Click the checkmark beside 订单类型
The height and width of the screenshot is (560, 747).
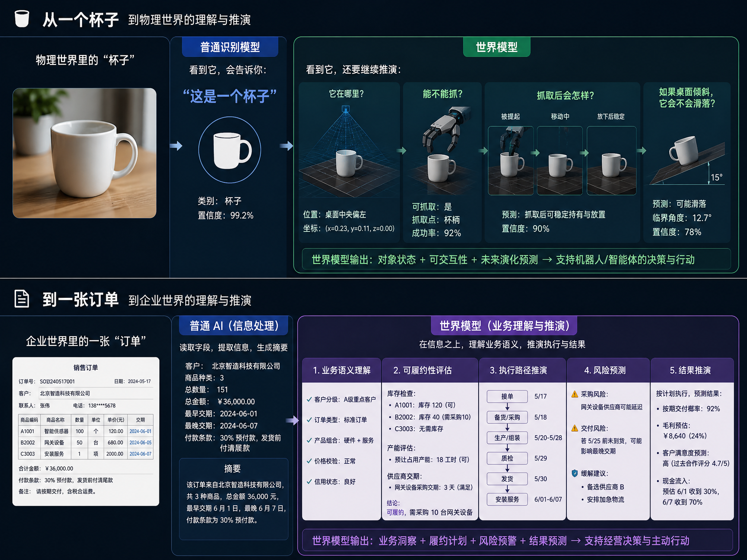pyautogui.click(x=309, y=420)
